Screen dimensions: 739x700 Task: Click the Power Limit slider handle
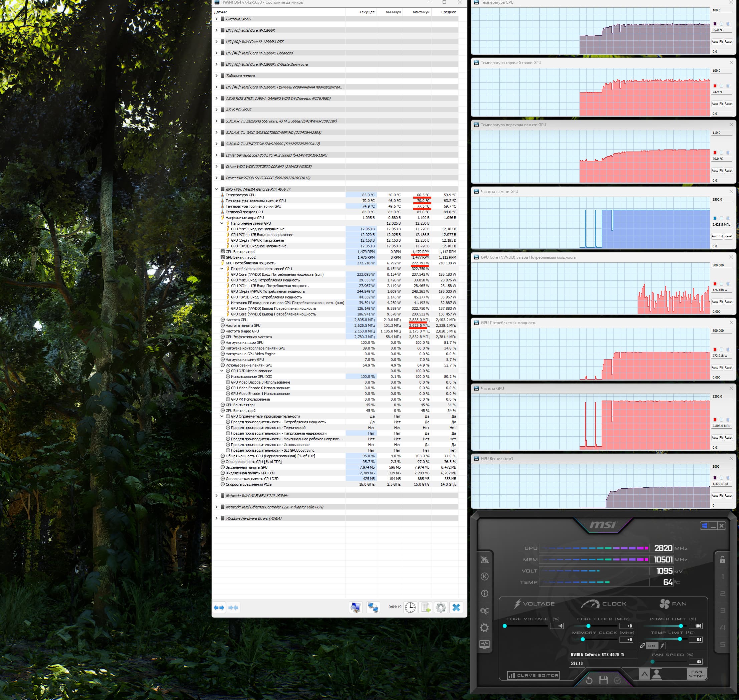tap(681, 626)
